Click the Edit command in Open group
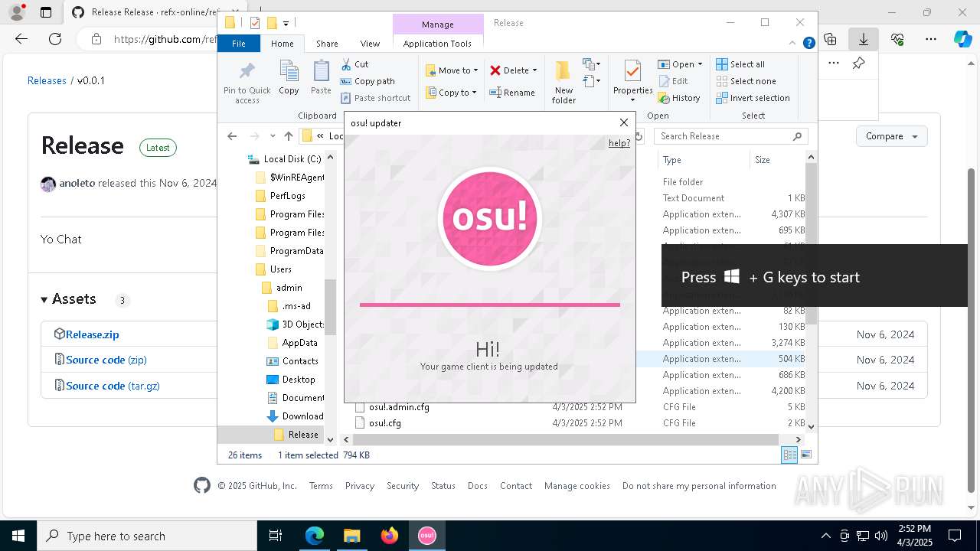The width and height of the screenshot is (980, 551). (x=672, y=81)
